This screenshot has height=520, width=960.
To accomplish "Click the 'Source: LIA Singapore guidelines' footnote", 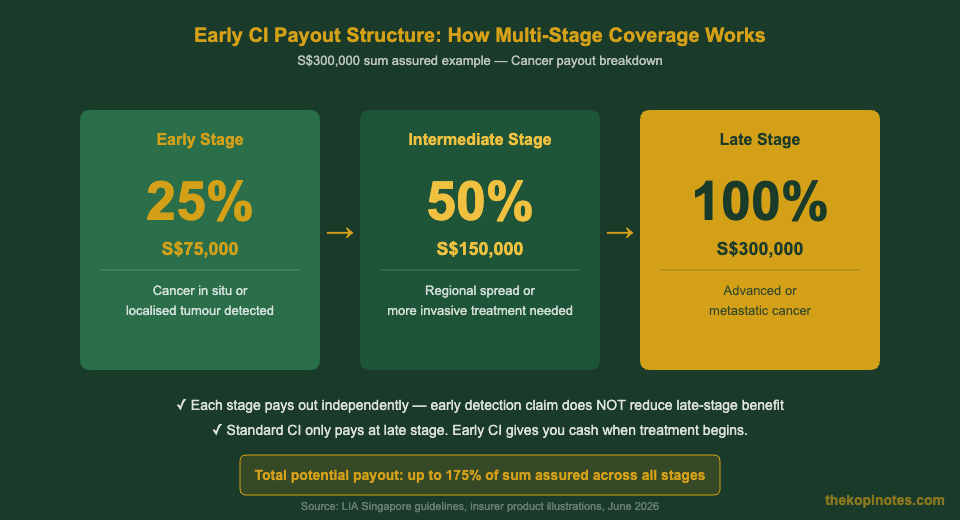I will click(479, 507).
